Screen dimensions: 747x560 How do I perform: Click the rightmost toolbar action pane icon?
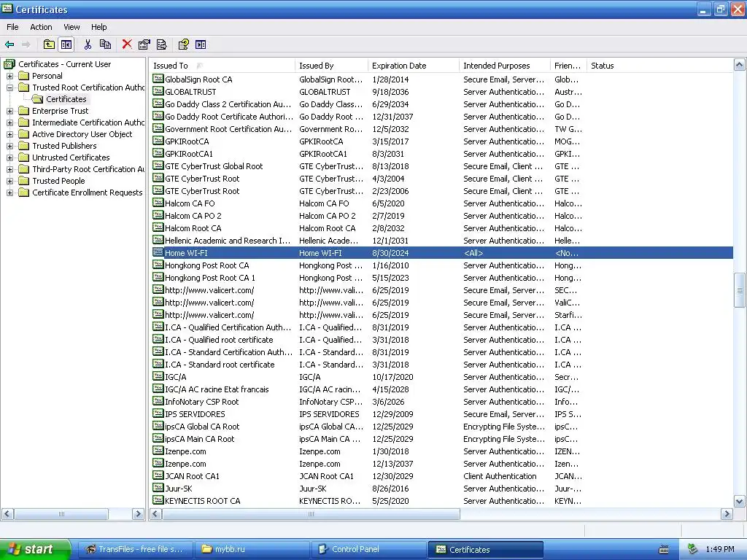(201, 44)
